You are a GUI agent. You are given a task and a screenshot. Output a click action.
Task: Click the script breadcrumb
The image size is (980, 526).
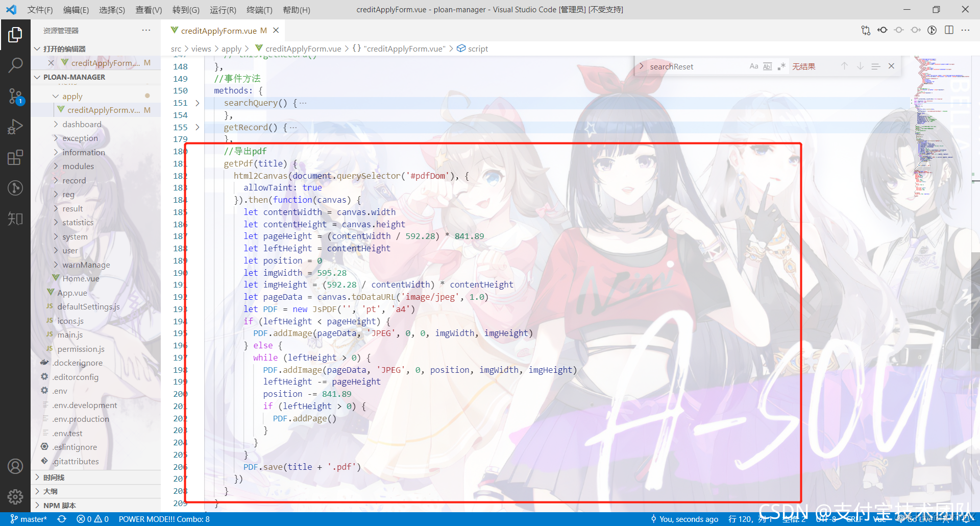473,49
